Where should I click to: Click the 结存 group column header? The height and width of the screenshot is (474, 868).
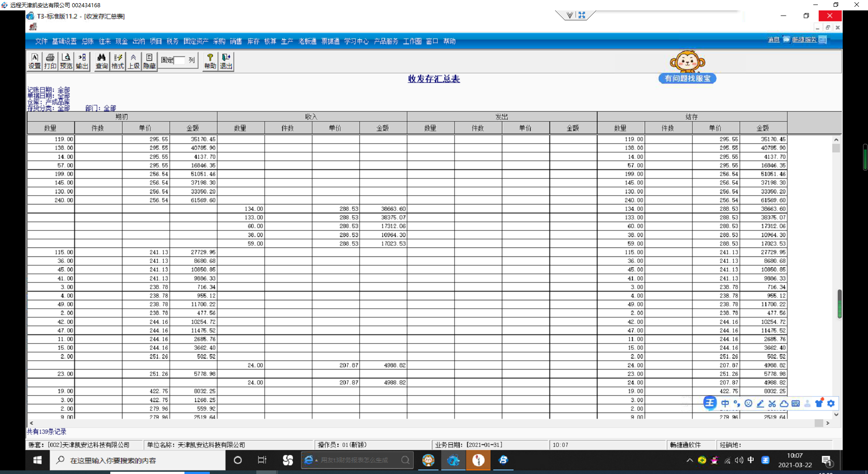pos(692,117)
